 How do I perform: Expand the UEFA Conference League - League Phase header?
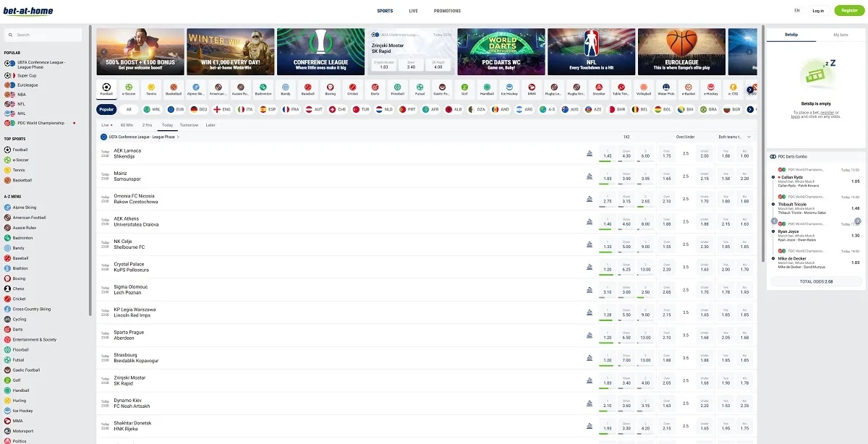(140, 137)
